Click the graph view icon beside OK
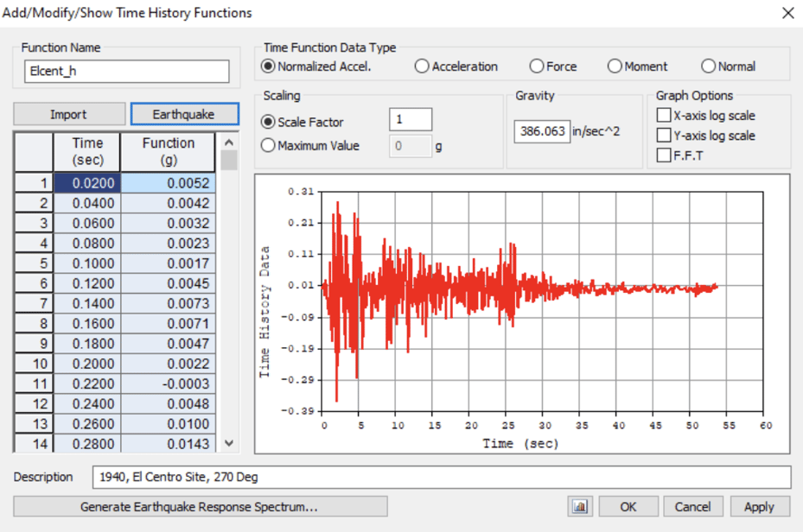 pyautogui.click(x=580, y=507)
